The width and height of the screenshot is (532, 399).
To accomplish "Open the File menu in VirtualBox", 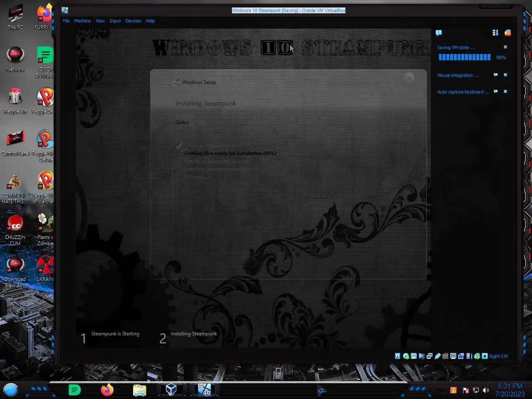I will [x=66, y=21].
